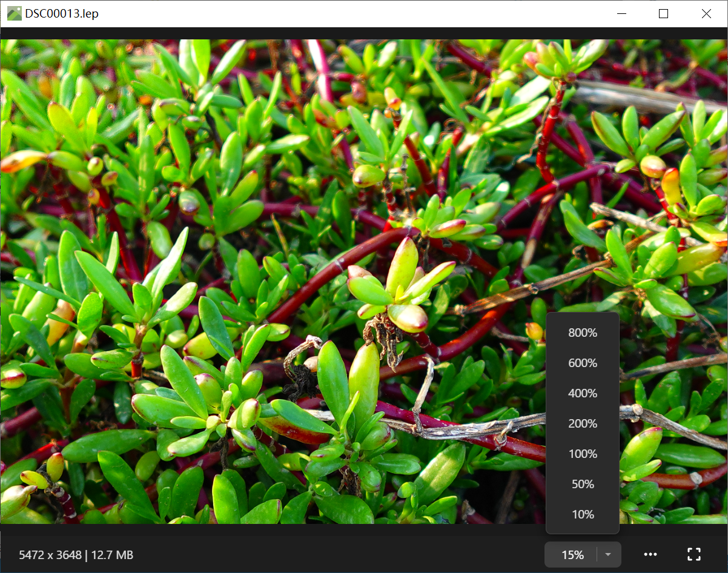Image resolution: width=728 pixels, height=573 pixels.
Task: Click the app icon in title bar
Action: (x=15, y=13)
